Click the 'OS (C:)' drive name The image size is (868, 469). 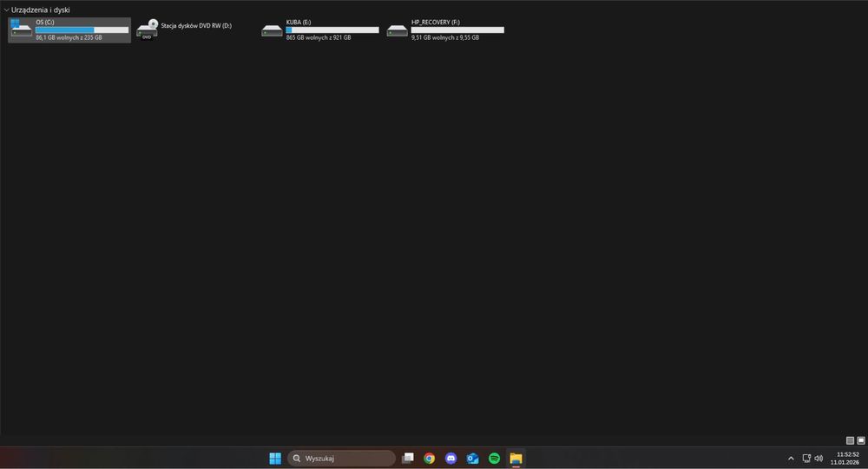45,23
